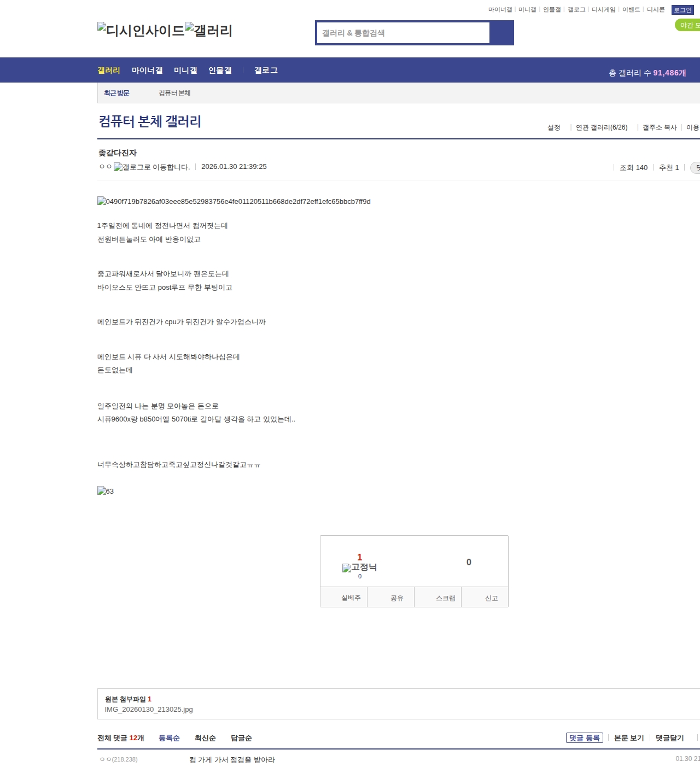Select 이벤트 from the top menu
The image size is (700, 767).
click(x=630, y=9)
